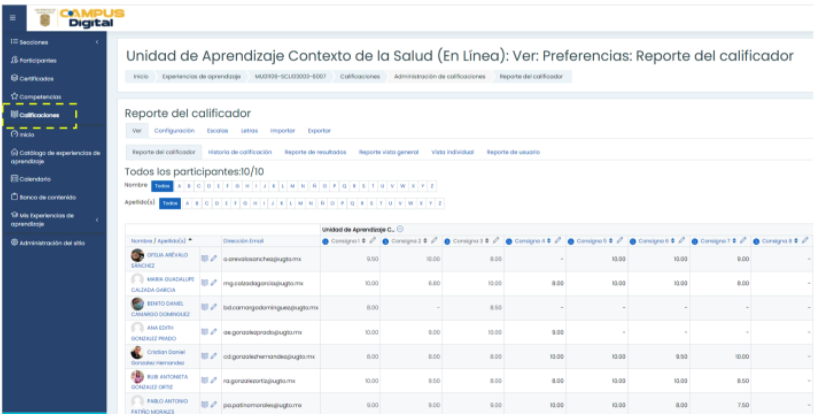Open Ofelia Arévalo's profile picture

[137, 255]
